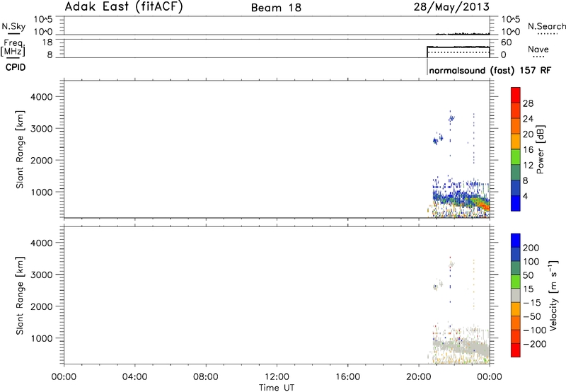This screenshot has height=392, width=566.
Task: Click the 'Power [dB]' colorbar title
Action: (x=540, y=149)
